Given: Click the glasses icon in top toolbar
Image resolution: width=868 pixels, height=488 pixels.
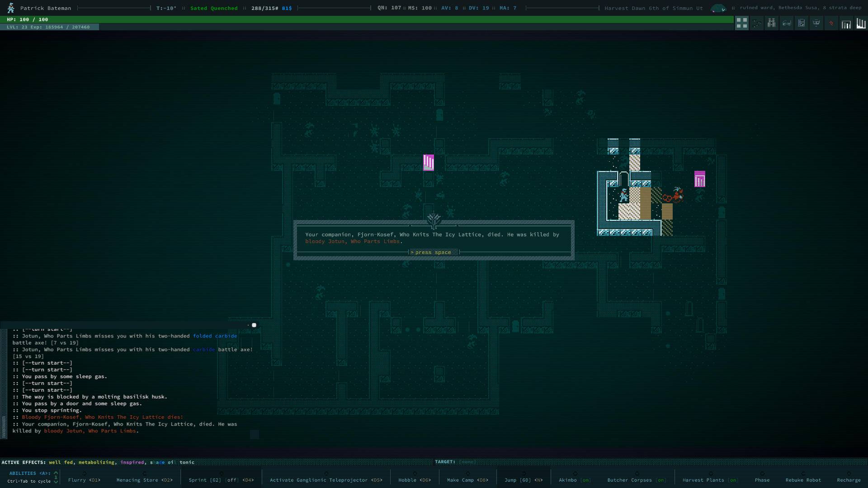Looking at the screenshot, I should (787, 23).
